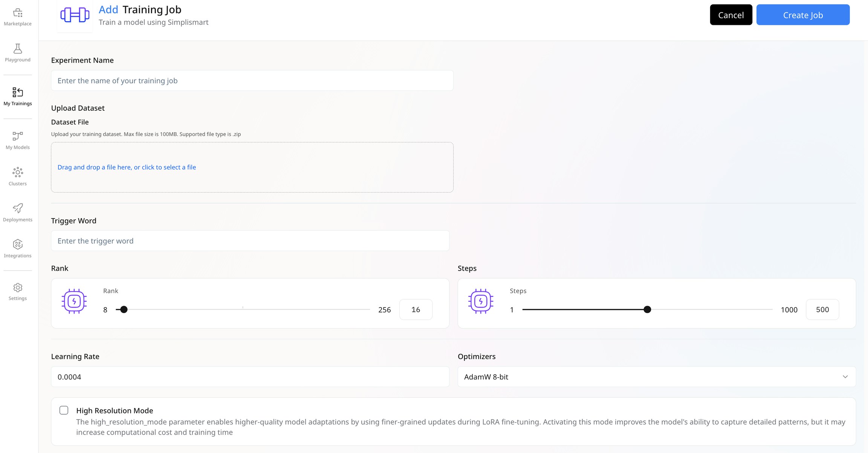Click the Rank chip icon
868x453 pixels.
click(x=74, y=301)
